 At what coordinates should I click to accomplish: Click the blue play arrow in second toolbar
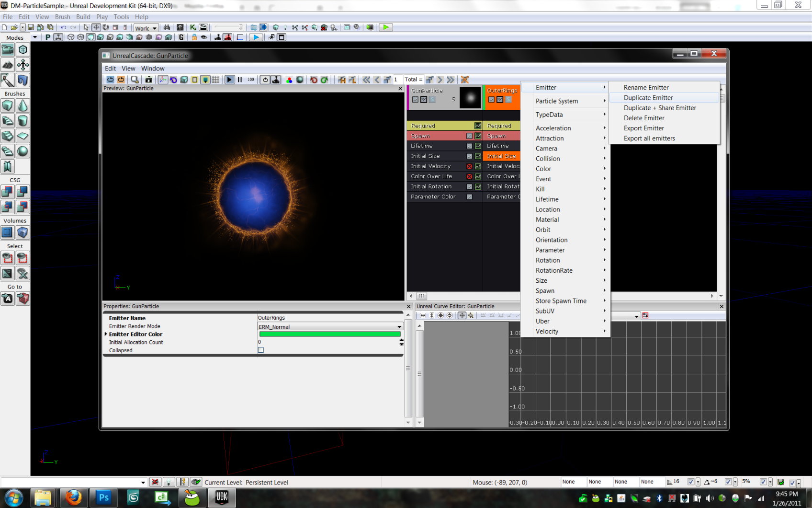(256, 37)
